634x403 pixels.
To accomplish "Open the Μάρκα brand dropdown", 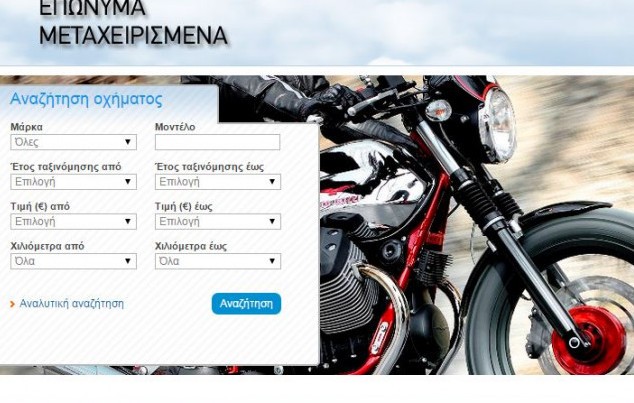I will coord(74,142).
